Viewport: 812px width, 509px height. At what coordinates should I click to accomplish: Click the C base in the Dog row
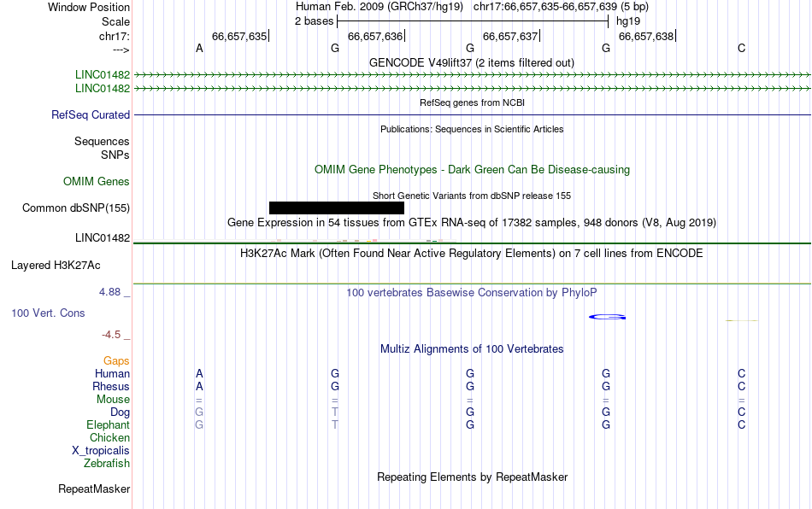742,412
